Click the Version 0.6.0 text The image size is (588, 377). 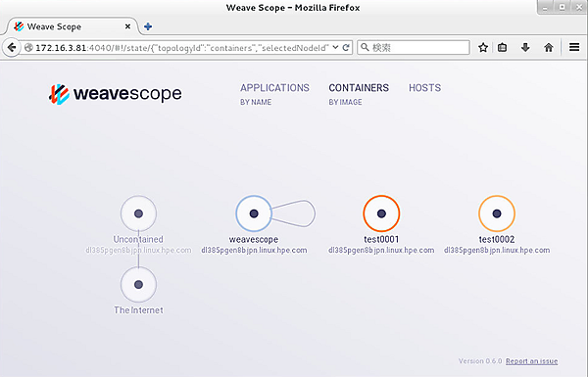click(480, 361)
